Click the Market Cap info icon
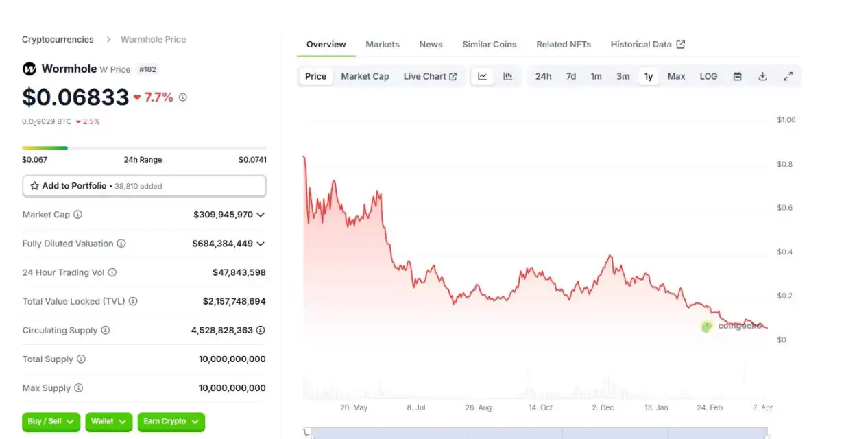The image size is (868, 439). (x=77, y=215)
